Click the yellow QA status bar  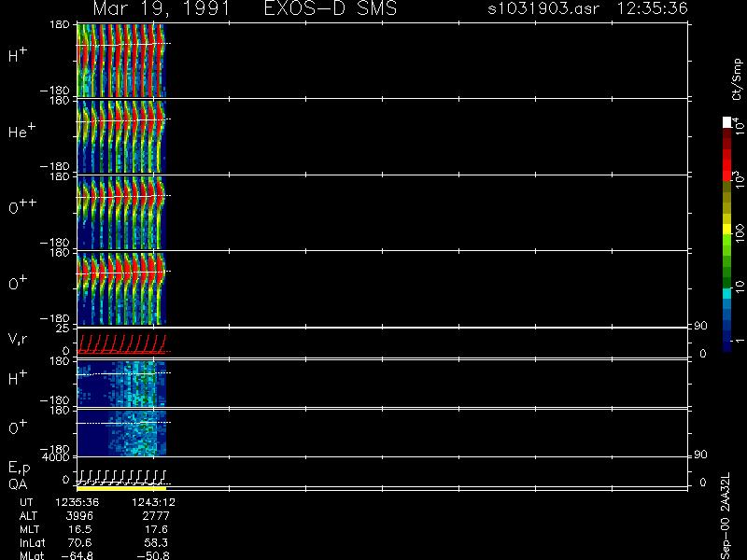pos(121,488)
